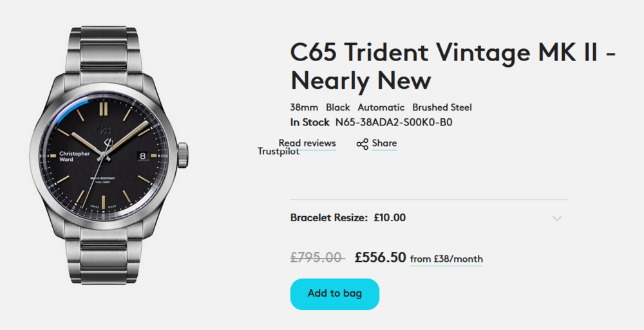Click the Bracelet Resize: £10.00 label

[348, 217]
